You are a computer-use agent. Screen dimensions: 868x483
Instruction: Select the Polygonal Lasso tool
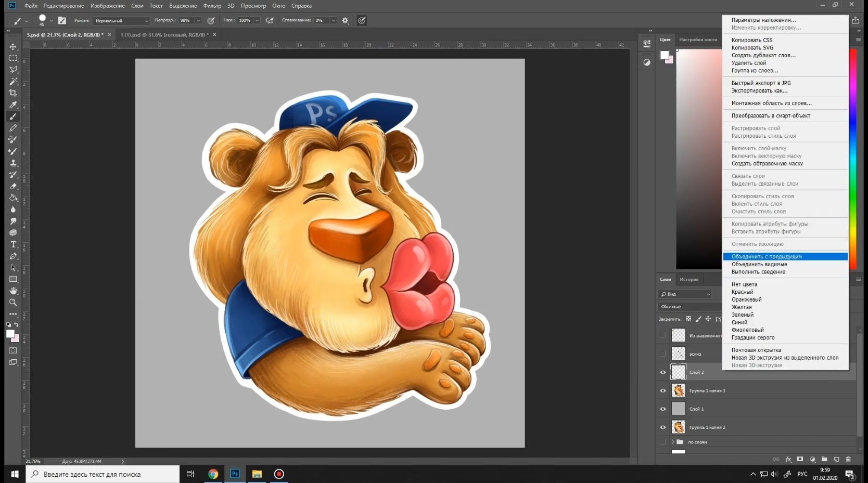[x=13, y=70]
